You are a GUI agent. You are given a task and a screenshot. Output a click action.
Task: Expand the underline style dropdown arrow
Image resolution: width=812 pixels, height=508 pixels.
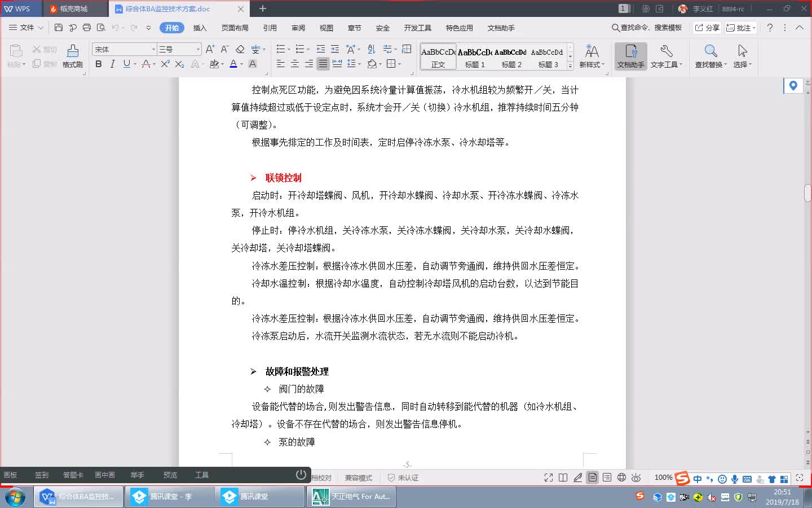[x=135, y=64]
